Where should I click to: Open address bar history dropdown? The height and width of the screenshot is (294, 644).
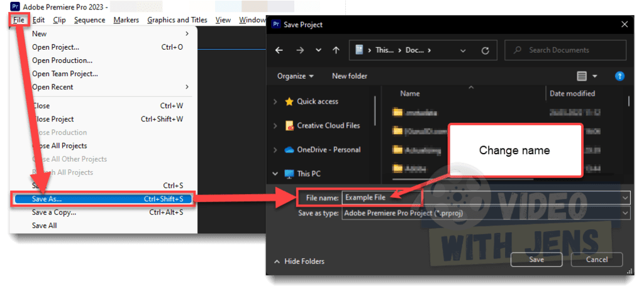coord(463,50)
